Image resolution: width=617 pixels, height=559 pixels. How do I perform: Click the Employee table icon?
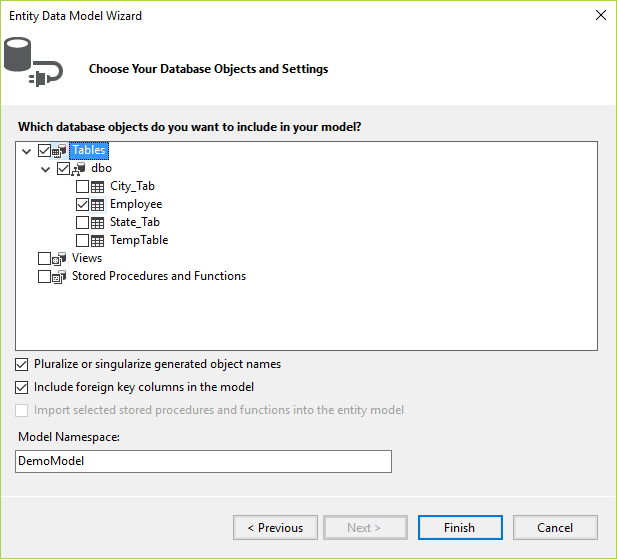(97, 205)
